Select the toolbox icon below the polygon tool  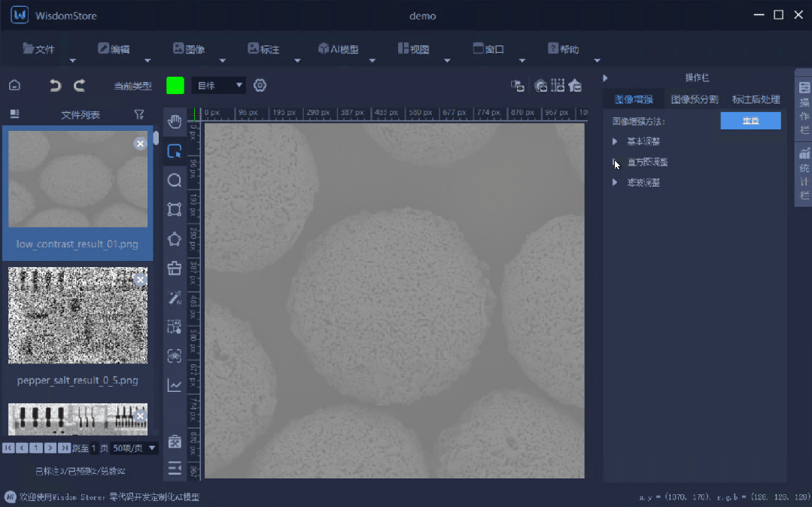[175, 268]
